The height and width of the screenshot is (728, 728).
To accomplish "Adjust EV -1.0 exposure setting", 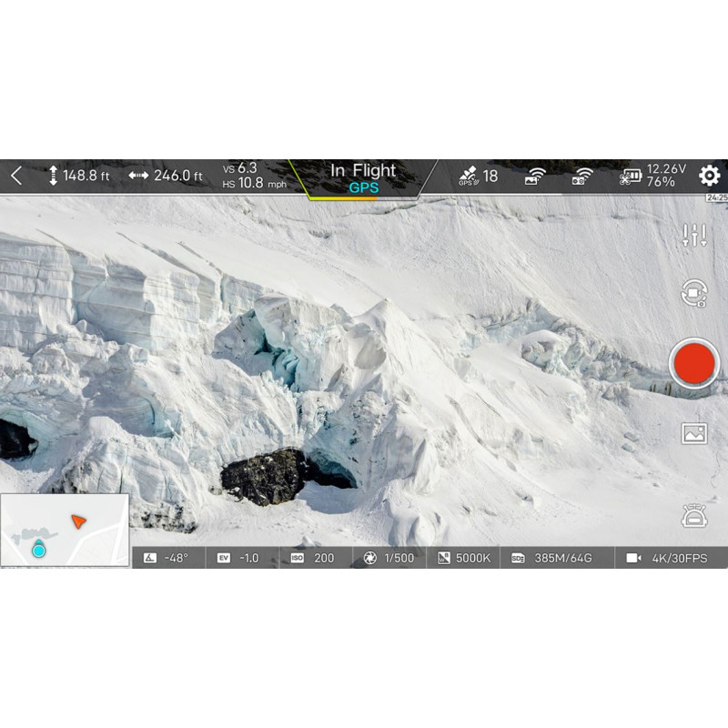I will [x=241, y=558].
